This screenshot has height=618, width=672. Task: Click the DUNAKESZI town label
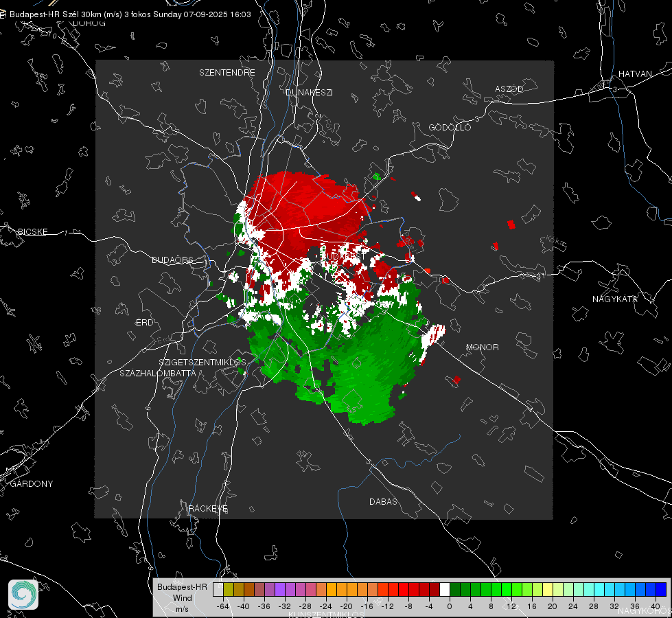tap(309, 93)
